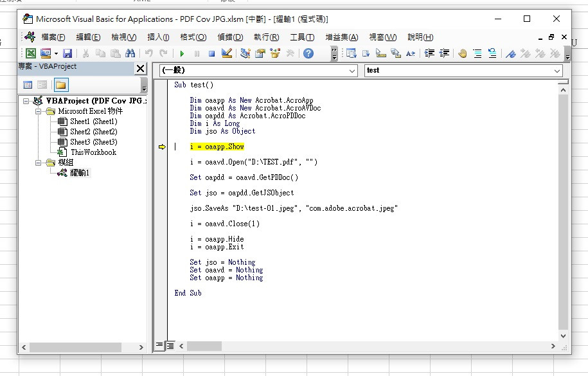Toggle Folders in the project panel

click(x=61, y=85)
